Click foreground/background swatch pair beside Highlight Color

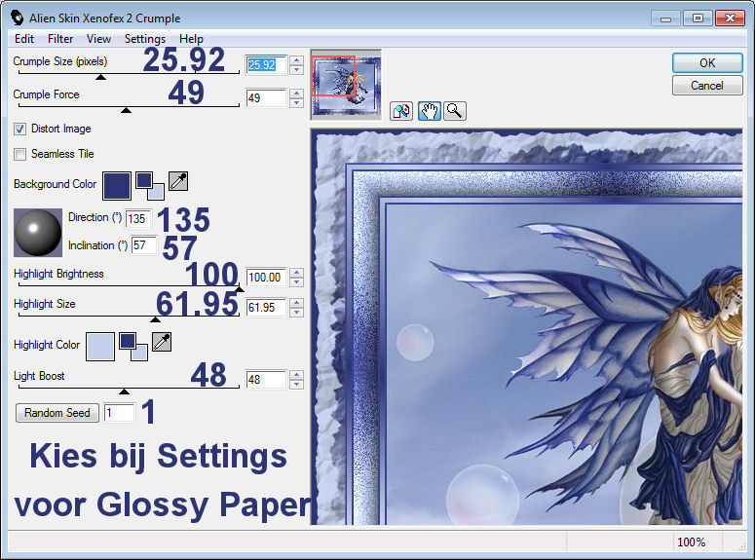133,346
